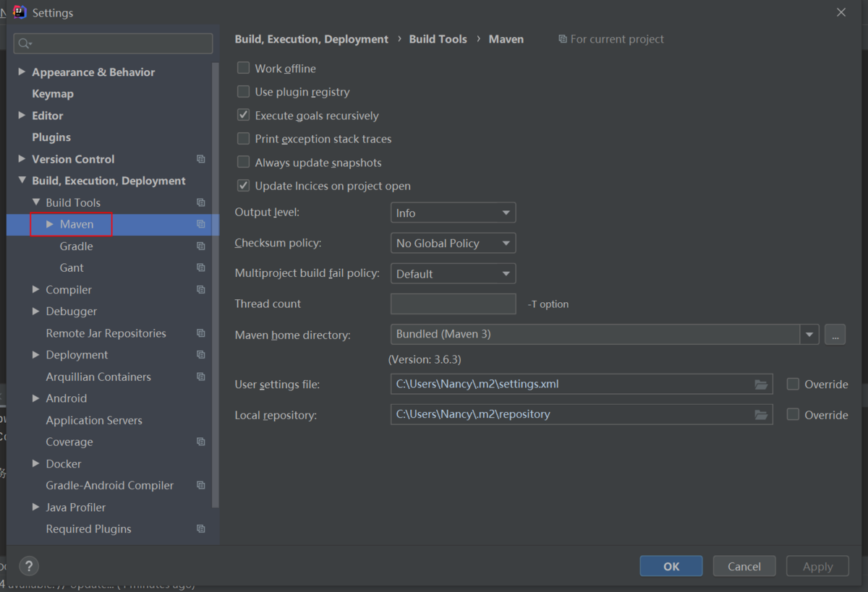Viewport: 868px width, 592px height.
Task: Expand the Editor tree node
Action: 22,115
